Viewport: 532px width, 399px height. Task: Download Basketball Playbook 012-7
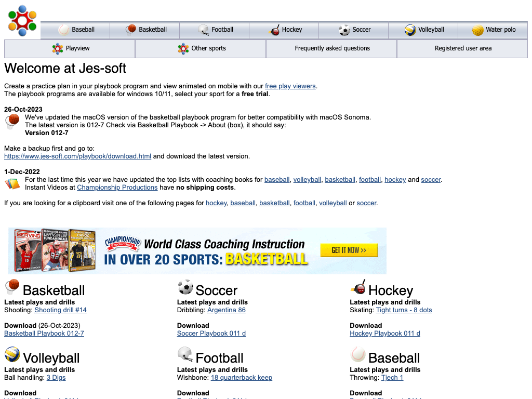[44, 334]
